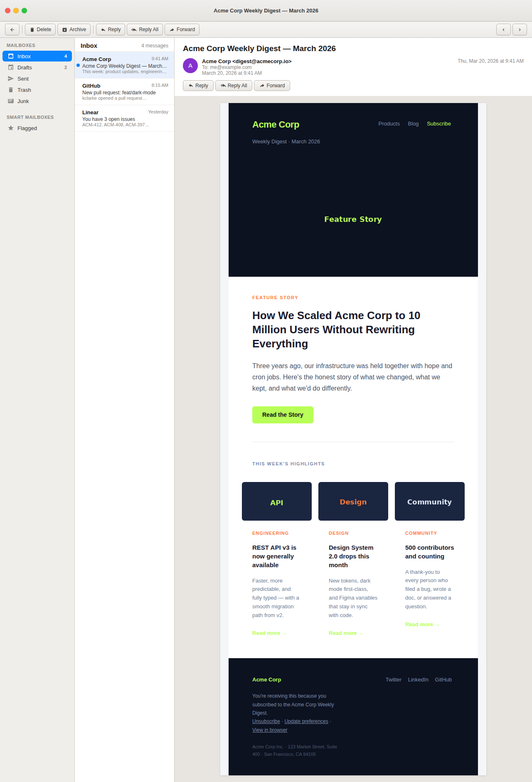Click the Read the Story button
Screen dimensions: 532x782
point(283,415)
